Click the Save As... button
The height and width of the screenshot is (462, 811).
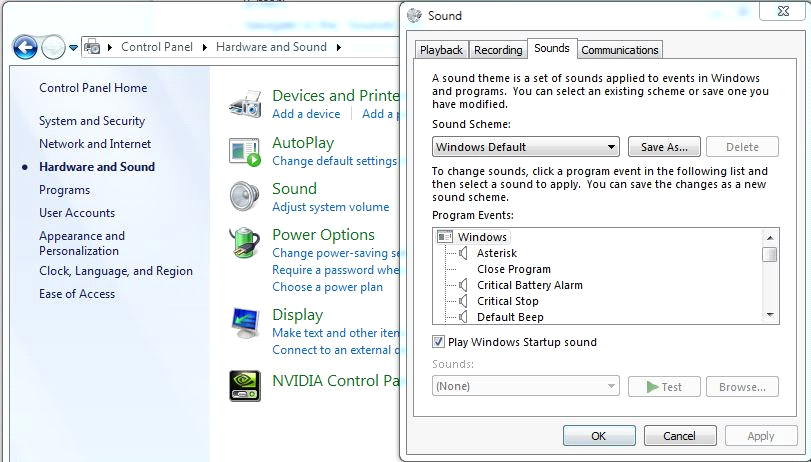coord(664,147)
